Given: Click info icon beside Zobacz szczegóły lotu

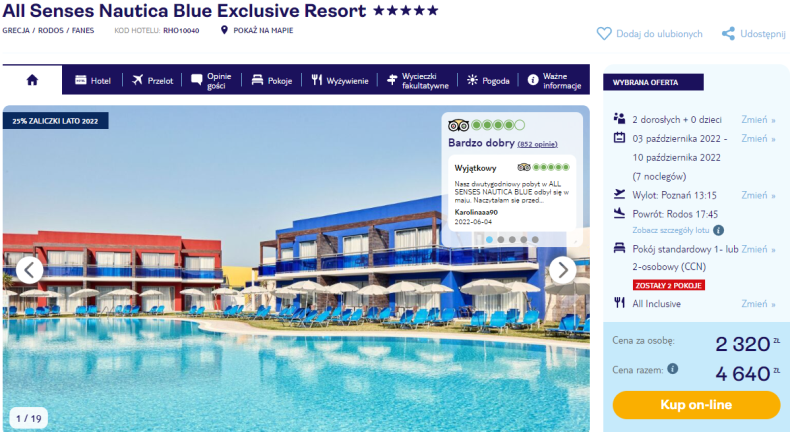Looking at the screenshot, I should [x=718, y=230].
